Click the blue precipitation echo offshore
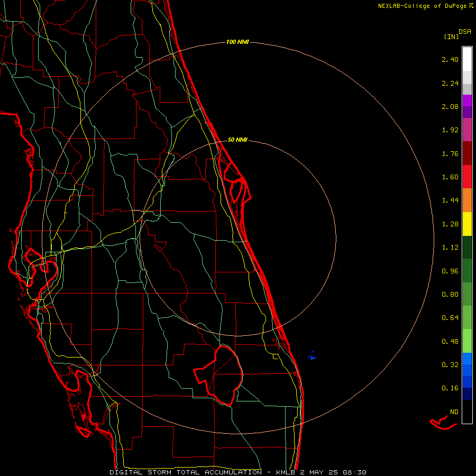476x476 pixels. (x=312, y=355)
